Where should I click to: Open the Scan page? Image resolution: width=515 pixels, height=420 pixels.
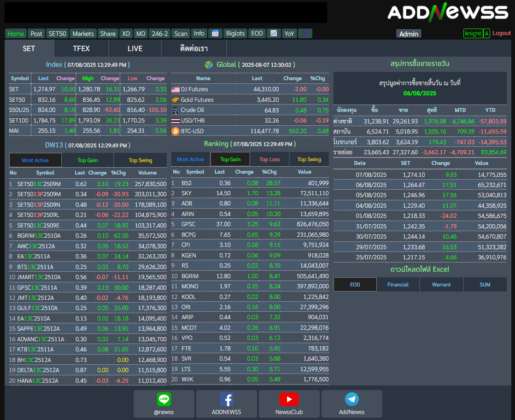[x=181, y=34]
